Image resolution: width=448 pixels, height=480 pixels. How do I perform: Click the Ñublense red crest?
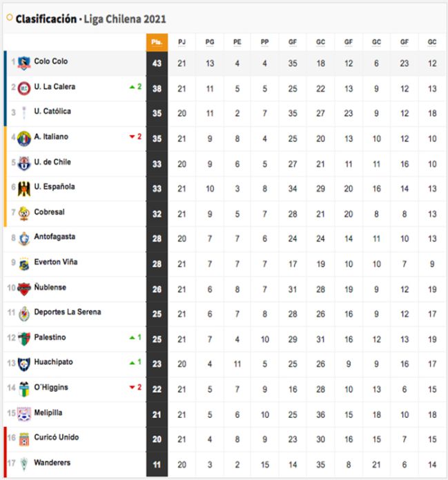tap(24, 289)
